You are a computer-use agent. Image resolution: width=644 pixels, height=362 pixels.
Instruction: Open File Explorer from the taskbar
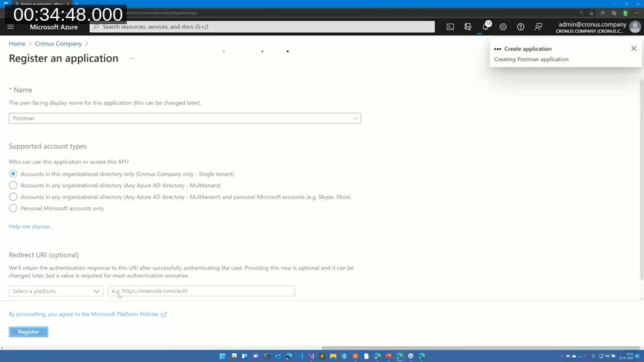click(333, 356)
